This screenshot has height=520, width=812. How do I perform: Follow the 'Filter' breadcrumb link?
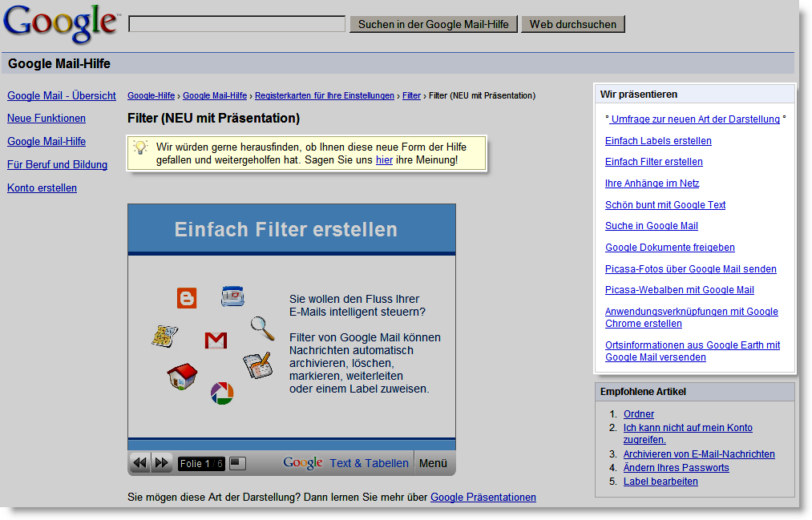(x=412, y=95)
